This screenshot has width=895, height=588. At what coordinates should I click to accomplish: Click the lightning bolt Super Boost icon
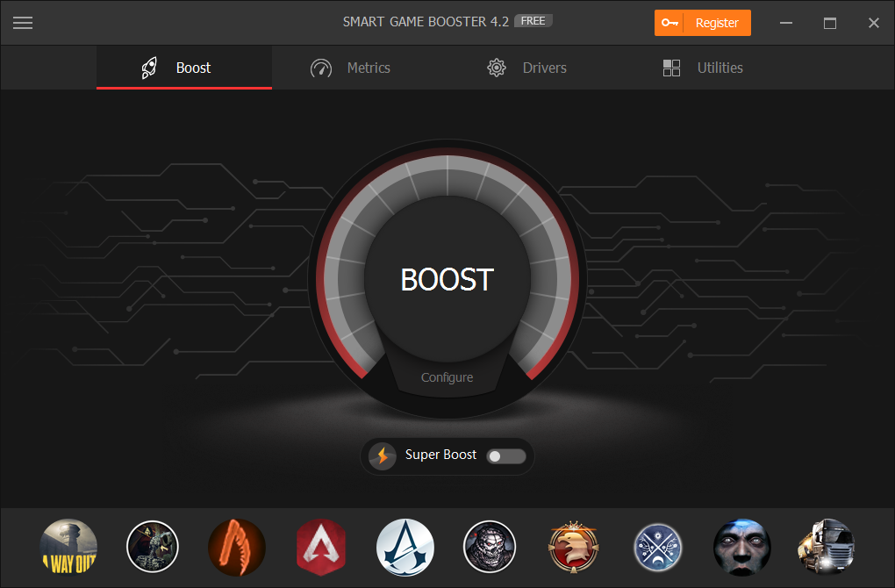pos(383,455)
